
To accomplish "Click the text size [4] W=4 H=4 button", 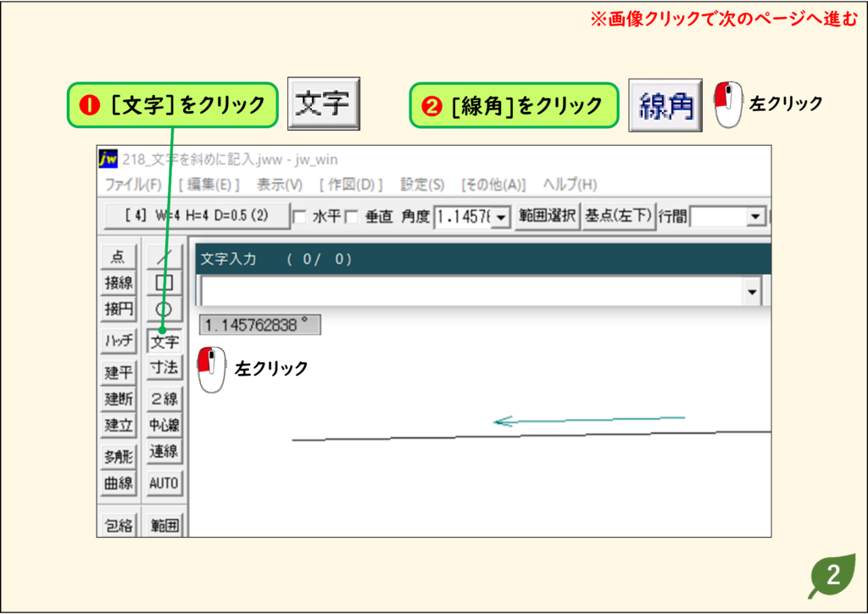I will 197,215.
